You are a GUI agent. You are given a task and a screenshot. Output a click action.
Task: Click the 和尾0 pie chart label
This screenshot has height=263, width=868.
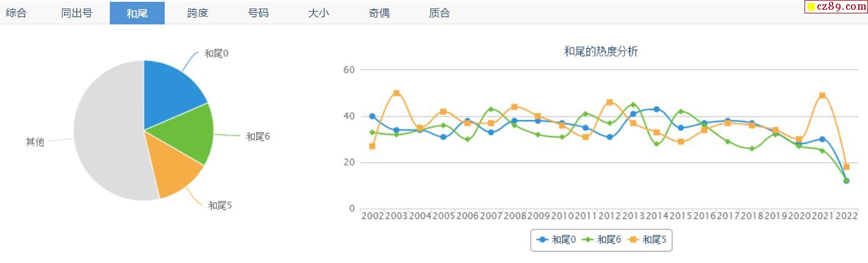click(216, 54)
